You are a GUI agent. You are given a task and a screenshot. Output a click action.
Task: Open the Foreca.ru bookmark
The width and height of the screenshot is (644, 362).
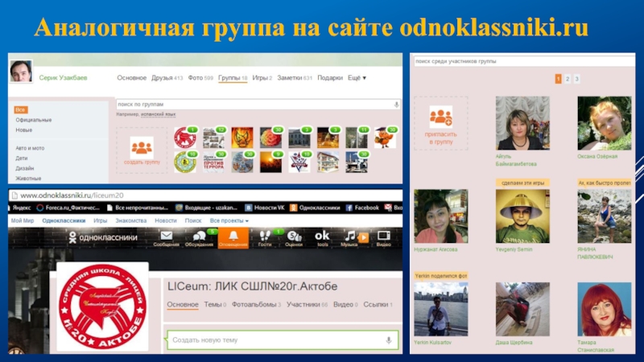(68, 208)
